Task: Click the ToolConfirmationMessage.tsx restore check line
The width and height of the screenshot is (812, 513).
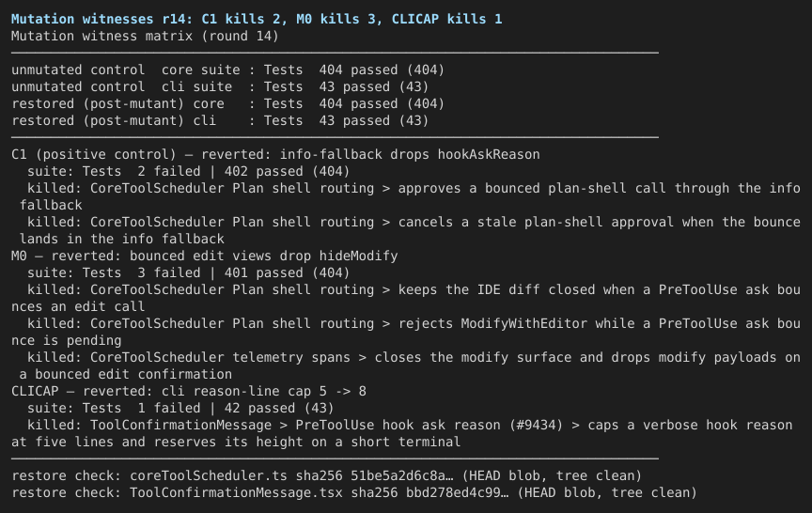Action: tap(354, 492)
